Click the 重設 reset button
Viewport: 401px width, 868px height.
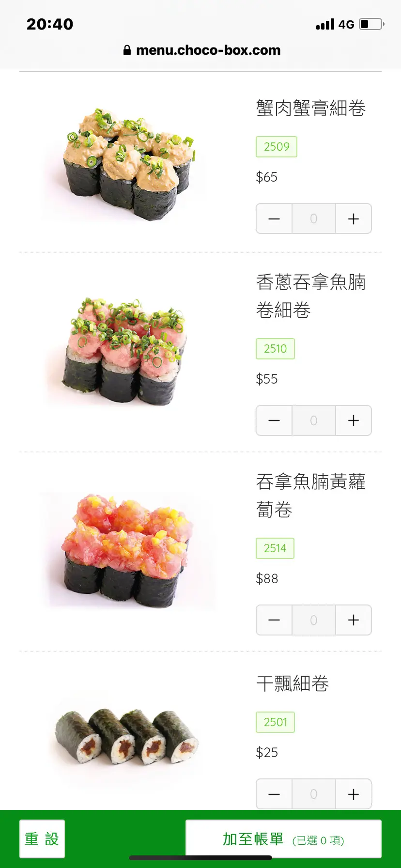coord(42,838)
